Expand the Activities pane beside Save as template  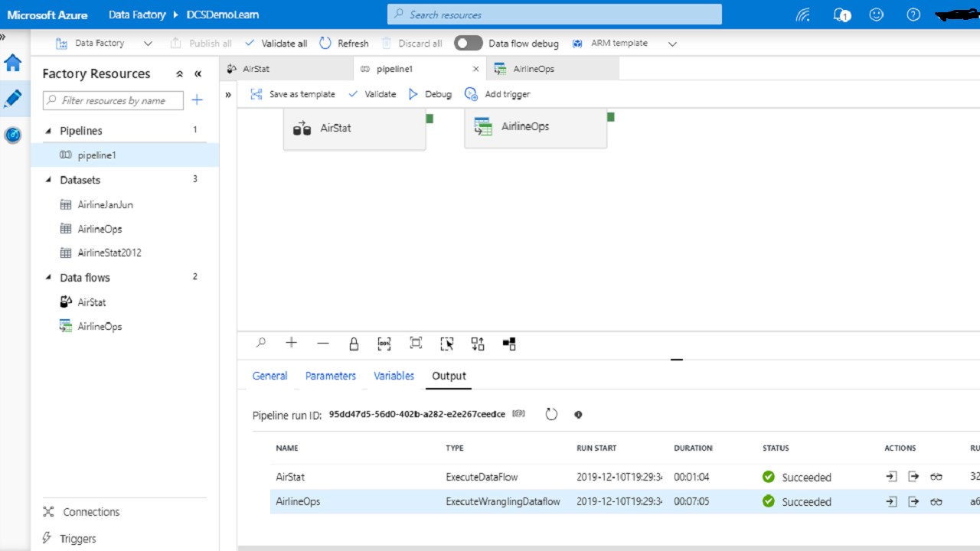coord(228,95)
